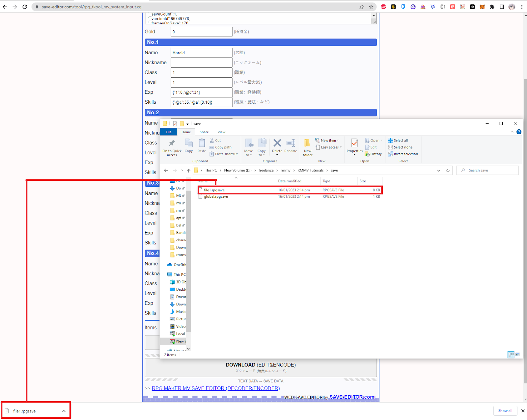Sort files by Type column header
The image size is (527, 420).
pyautogui.click(x=339, y=181)
